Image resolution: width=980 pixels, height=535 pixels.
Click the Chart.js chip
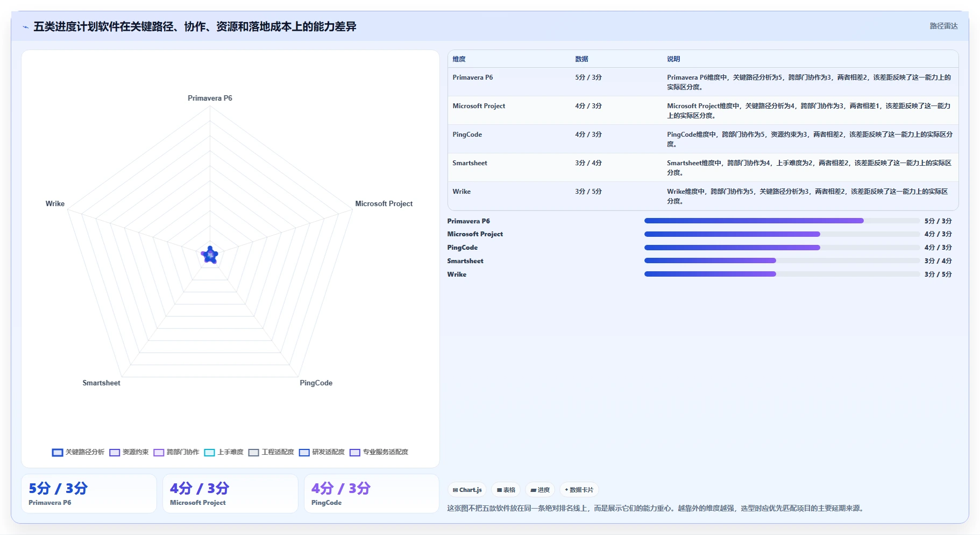pos(467,490)
